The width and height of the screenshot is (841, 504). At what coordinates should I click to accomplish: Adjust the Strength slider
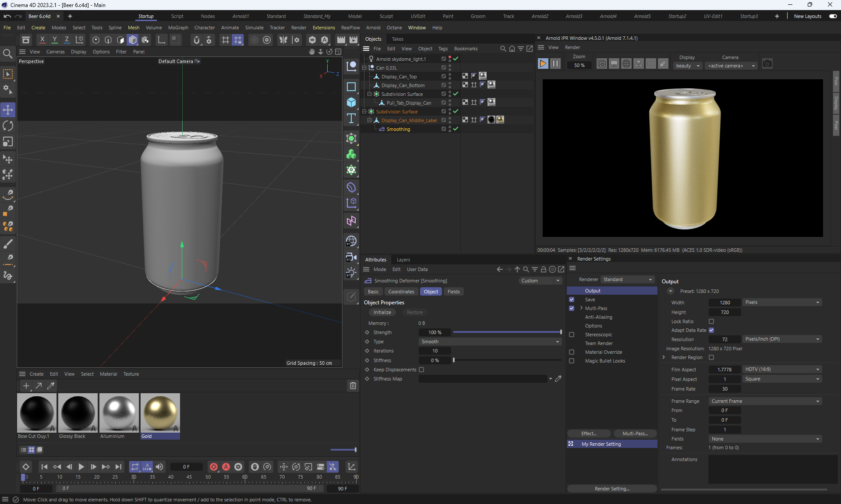(x=507, y=332)
